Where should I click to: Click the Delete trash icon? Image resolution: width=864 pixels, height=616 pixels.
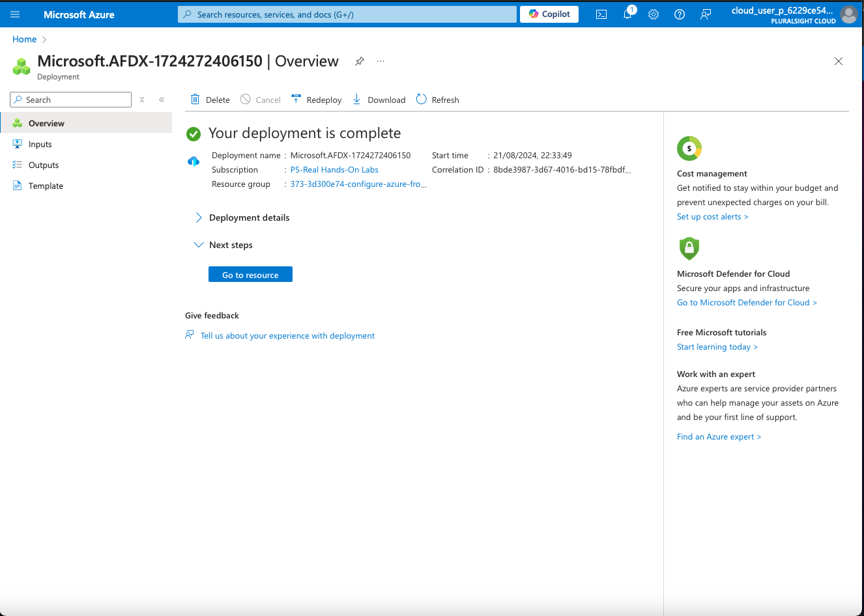point(195,99)
